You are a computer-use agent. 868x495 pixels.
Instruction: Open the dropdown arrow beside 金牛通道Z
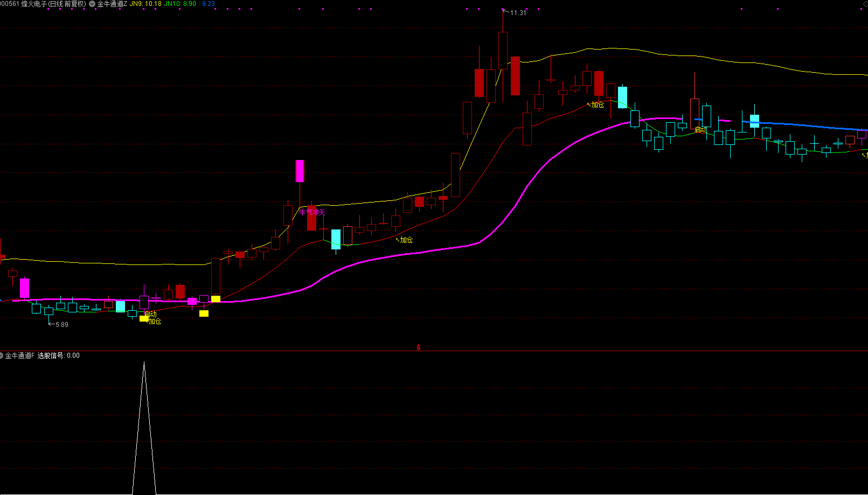92,4
